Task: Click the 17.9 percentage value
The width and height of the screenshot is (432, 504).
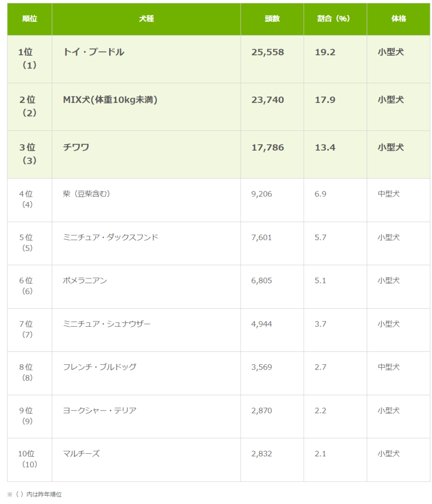Action: click(325, 100)
